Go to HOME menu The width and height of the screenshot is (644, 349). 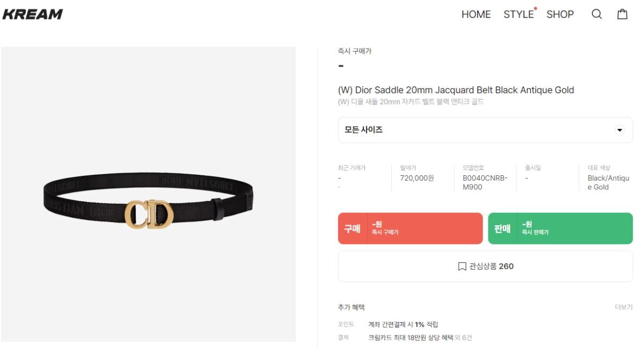click(x=476, y=14)
